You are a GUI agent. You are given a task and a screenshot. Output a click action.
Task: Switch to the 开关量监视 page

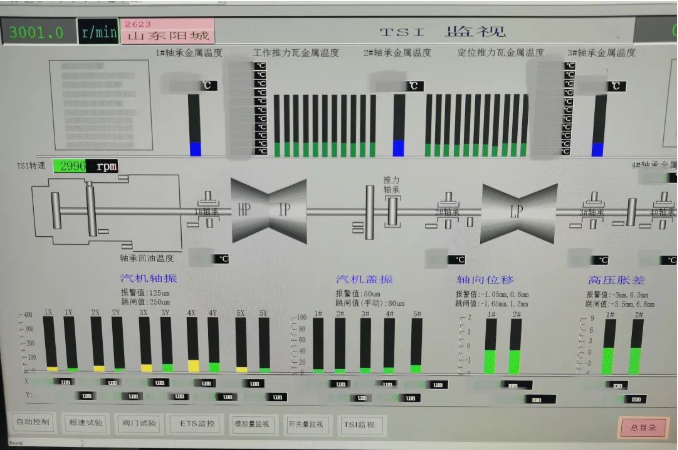pos(305,425)
